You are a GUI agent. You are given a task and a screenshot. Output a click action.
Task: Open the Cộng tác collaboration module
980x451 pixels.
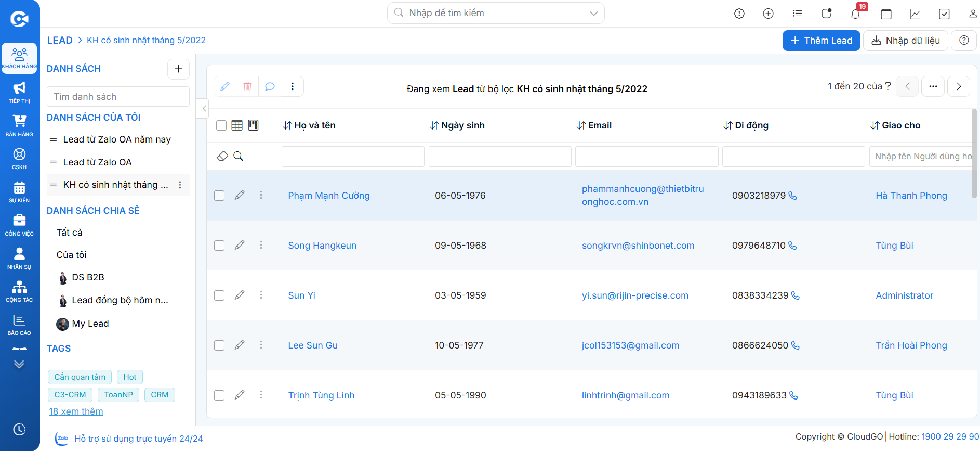coord(19,291)
